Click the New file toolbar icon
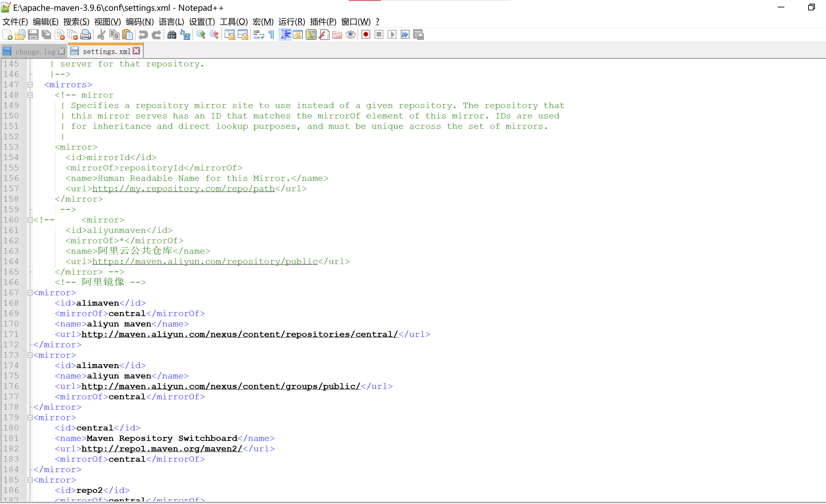This screenshot has height=504, width=826. [x=7, y=35]
